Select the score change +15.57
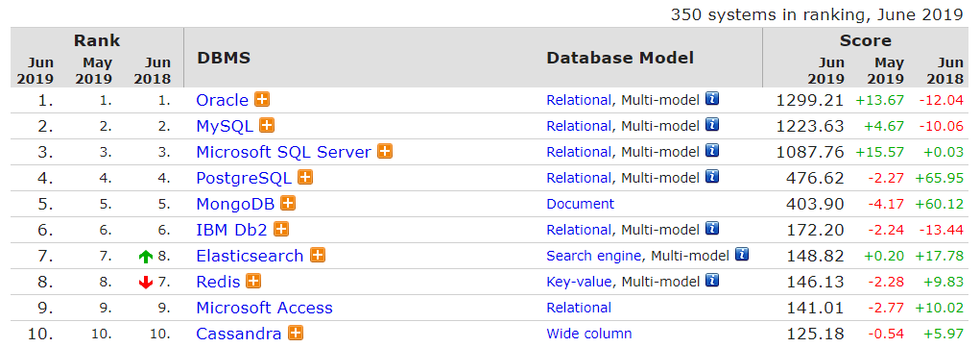Screen dimensions: 980x347 click(880, 152)
